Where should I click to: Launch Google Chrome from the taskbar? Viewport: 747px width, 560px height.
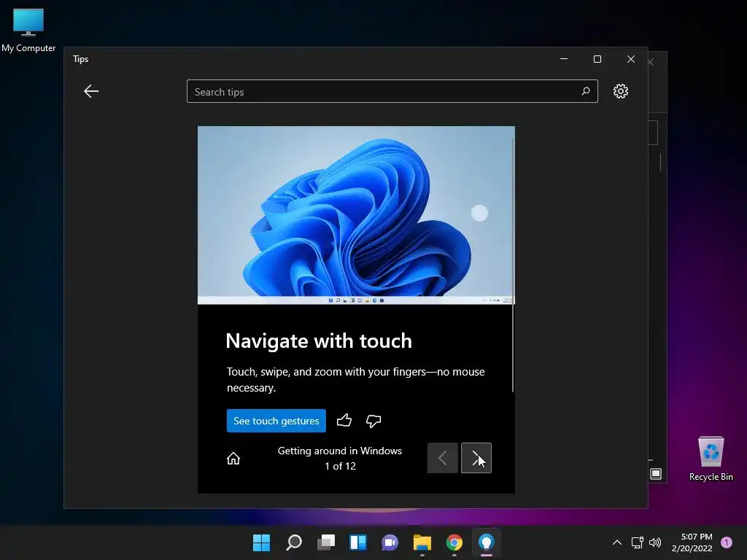(454, 542)
